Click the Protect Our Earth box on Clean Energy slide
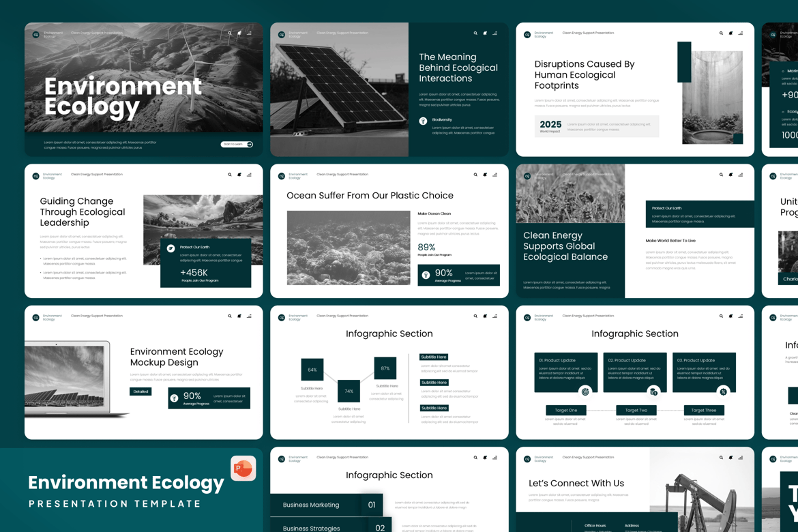 (700, 214)
